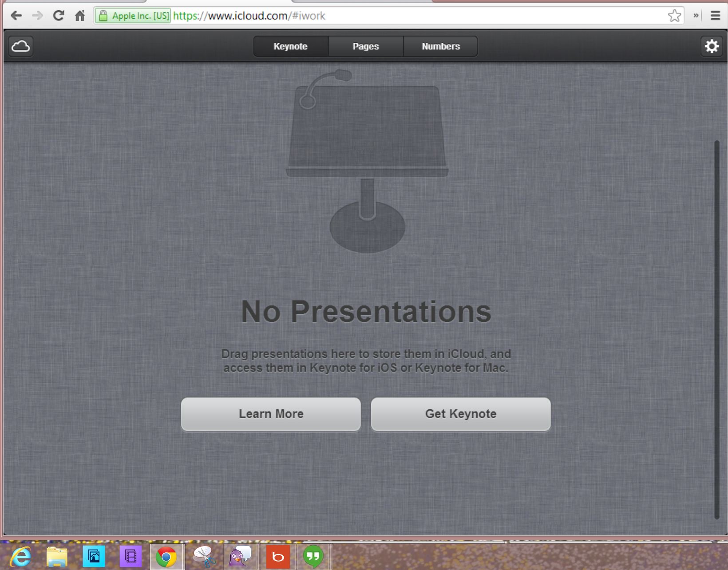The image size is (728, 570).
Task: Open Snipping Tool from taskbar
Action: (204, 557)
